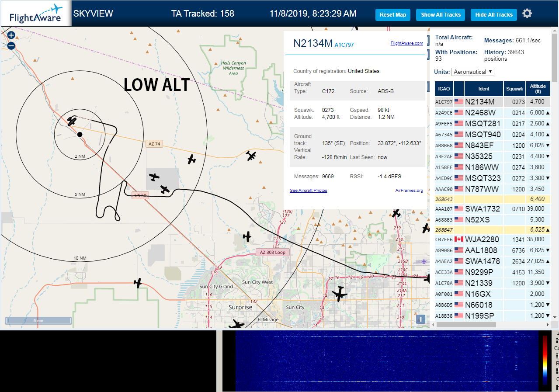Screen dimensions: 559x392
Task: Click the Reset Map button
Action: (x=393, y=15)
